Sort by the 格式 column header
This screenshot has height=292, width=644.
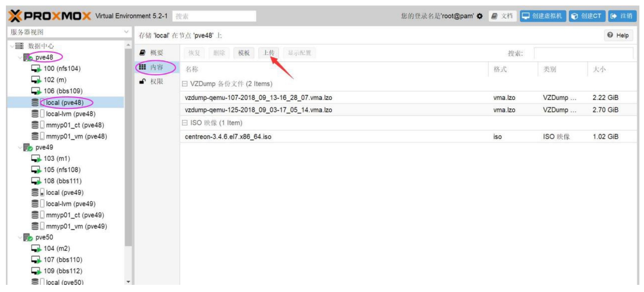click(x=513, y=70)
